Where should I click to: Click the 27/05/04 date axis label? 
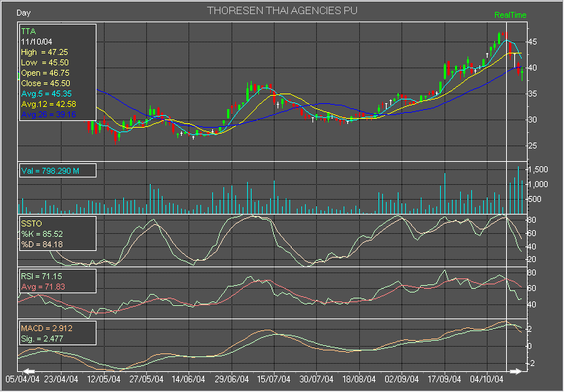(x=146, y=379)
